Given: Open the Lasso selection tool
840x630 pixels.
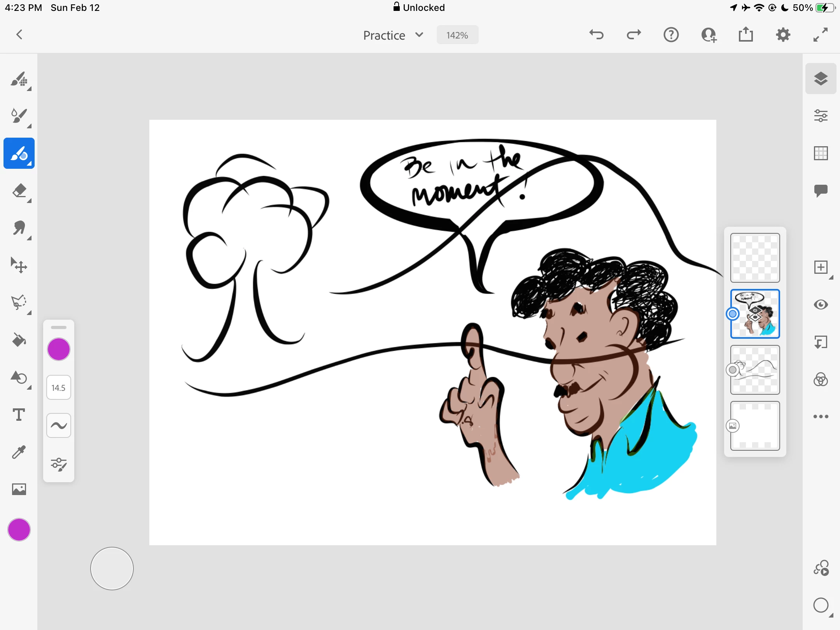Looking at the screenshot, I should 19,303.
